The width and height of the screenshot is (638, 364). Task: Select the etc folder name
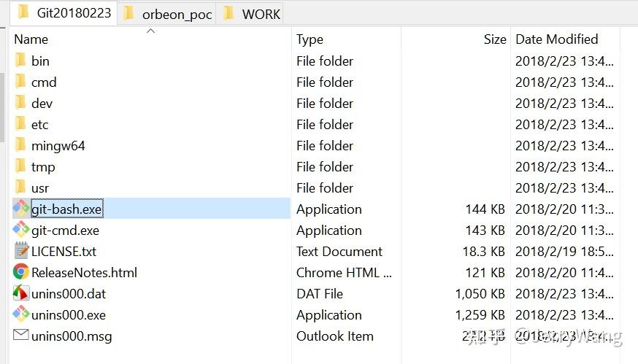coord(40,125)
